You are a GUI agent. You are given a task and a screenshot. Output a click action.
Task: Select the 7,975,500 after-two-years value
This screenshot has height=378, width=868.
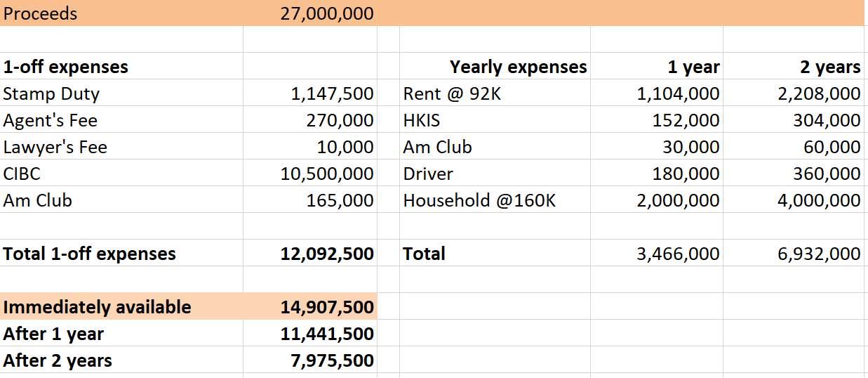click(x=310, y=360)
